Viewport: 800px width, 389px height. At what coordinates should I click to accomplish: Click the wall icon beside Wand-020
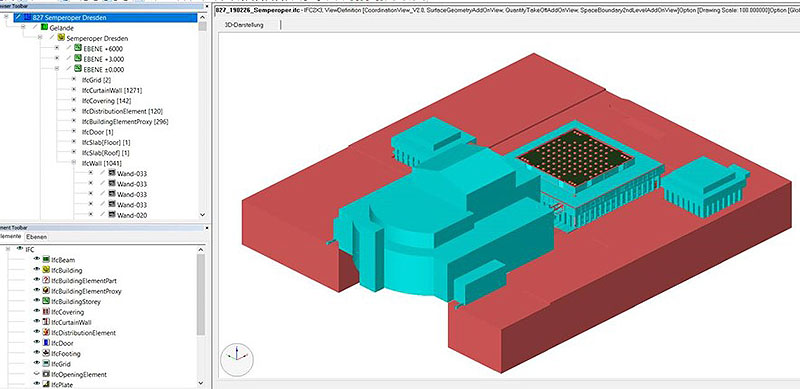(112, 215)
